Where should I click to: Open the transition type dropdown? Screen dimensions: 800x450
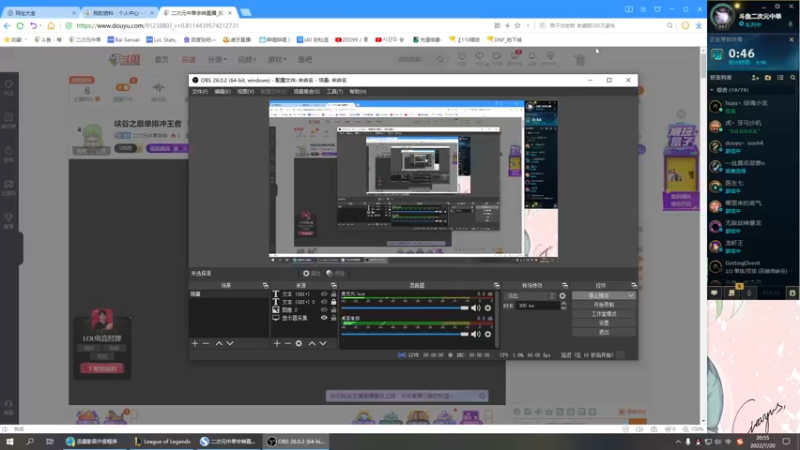point(530,296)
